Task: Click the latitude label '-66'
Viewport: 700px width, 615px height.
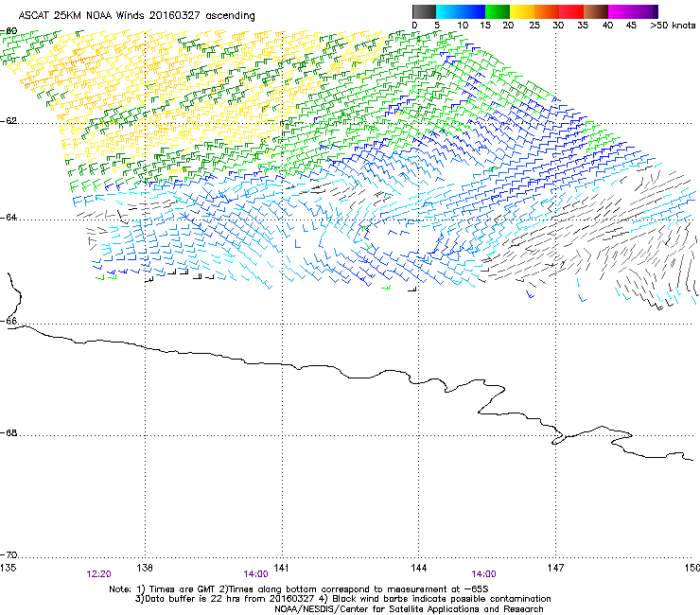Action: pyautogui.click(x=9, y=322)
